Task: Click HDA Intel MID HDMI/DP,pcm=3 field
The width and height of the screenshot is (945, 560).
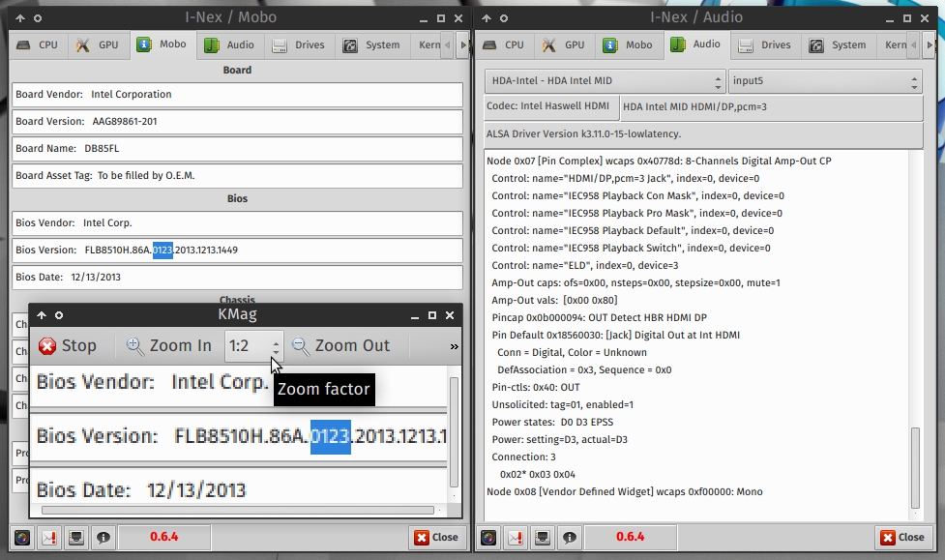Action: (x=772, y=107)
